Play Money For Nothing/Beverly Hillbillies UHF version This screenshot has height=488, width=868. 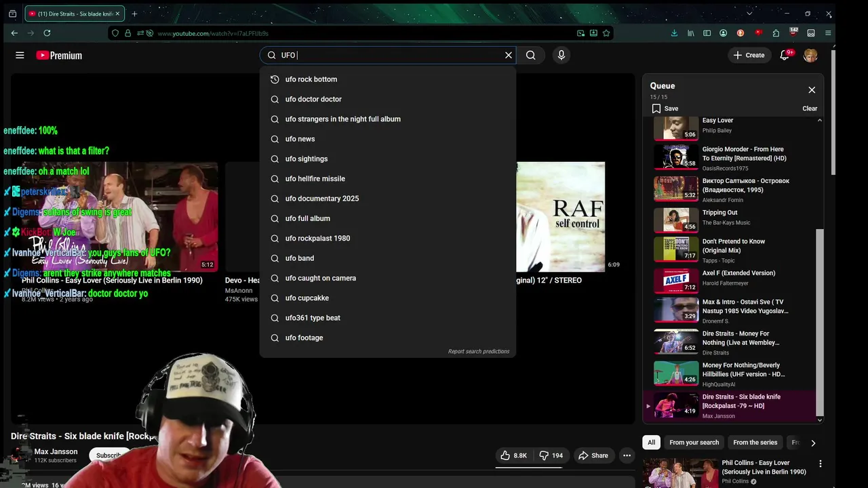[730, 373]
